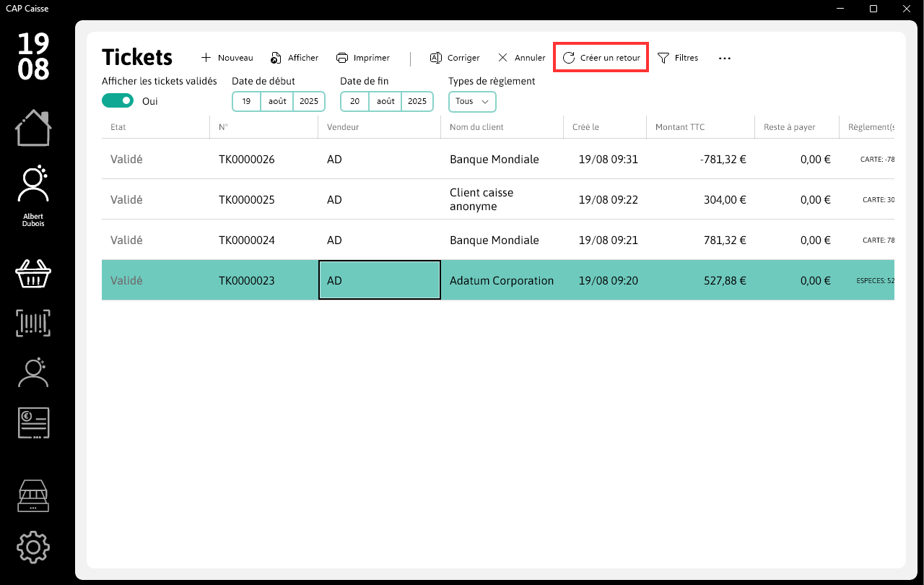Screen dimensions: 924x585
Task: Open the more options ellipsis menu
Action: click(x=725, y=58)
